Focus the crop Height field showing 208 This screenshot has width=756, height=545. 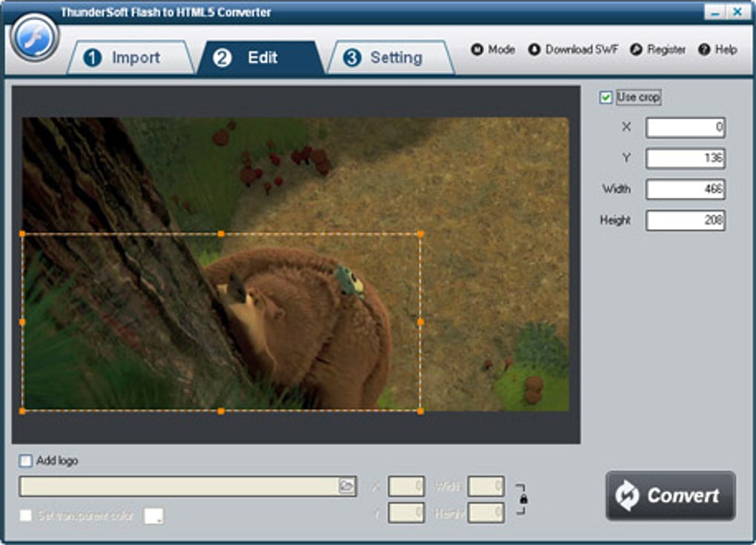click(x=685, y=220)
